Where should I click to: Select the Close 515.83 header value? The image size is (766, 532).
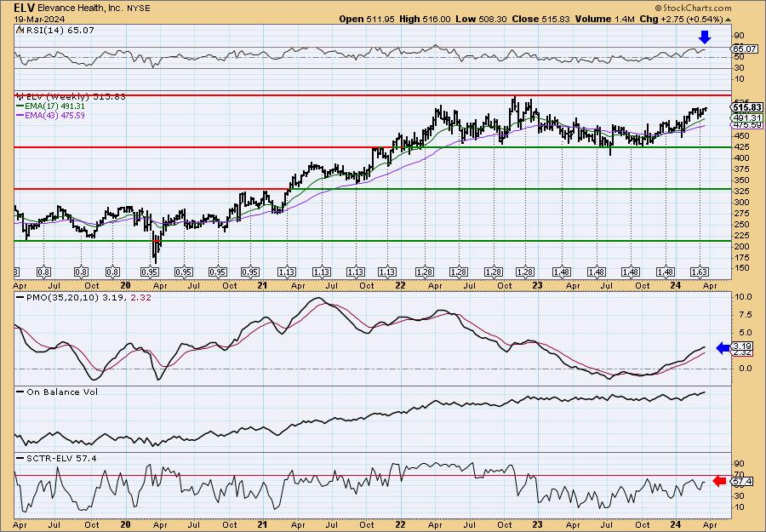[x=540, y=19]
